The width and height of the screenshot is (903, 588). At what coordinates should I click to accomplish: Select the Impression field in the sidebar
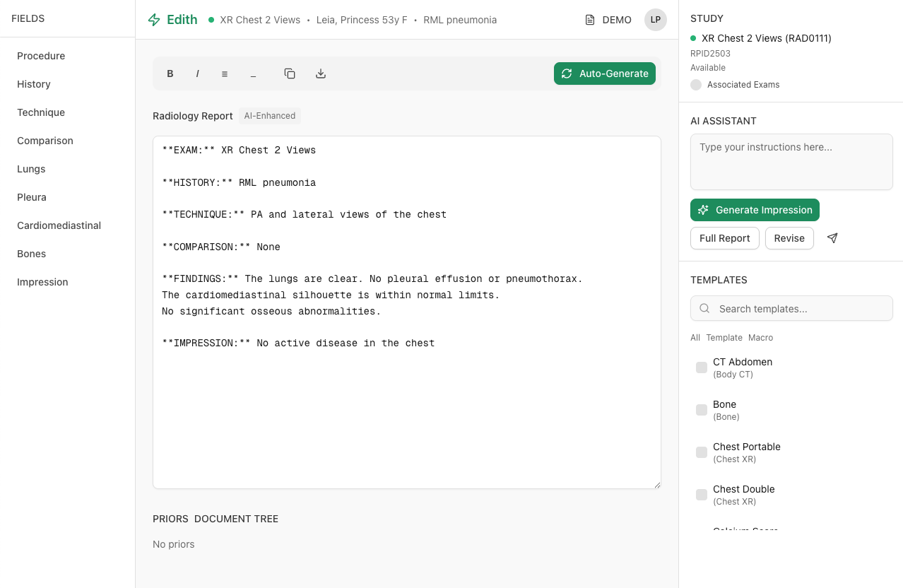pos(42,281)
